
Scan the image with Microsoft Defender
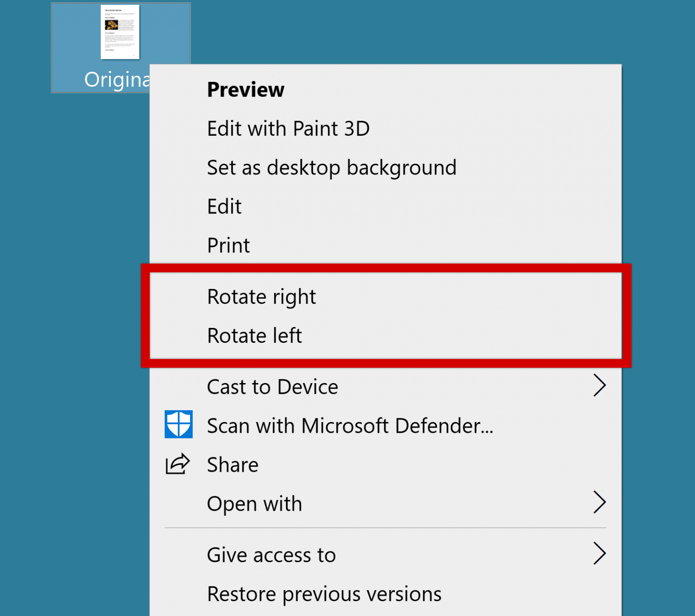(350, 425)
